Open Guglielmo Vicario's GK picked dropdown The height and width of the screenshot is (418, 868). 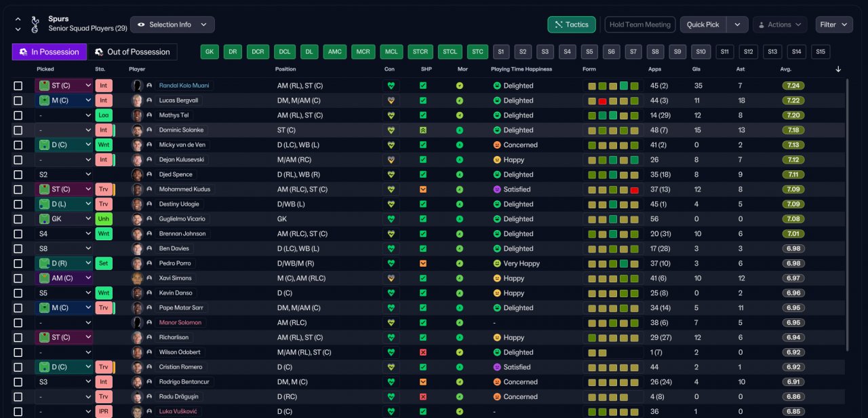click(x=64, y=219)
